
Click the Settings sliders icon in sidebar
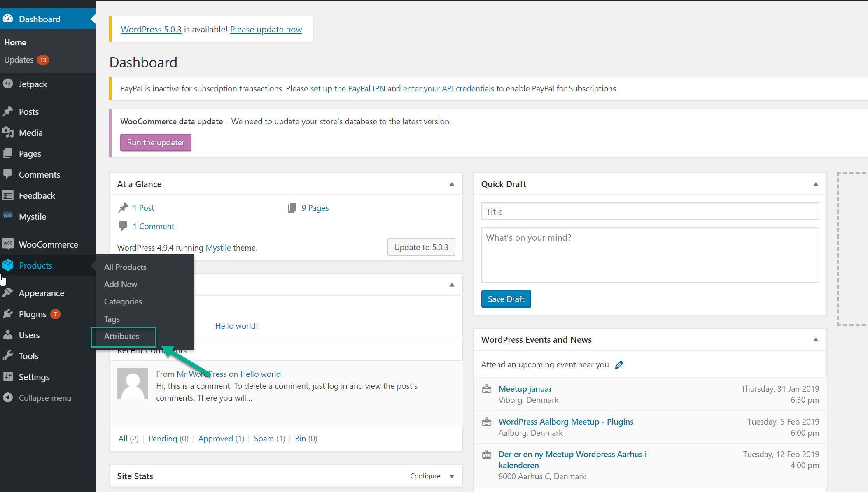pyautogui.click(x=8, y=377)
